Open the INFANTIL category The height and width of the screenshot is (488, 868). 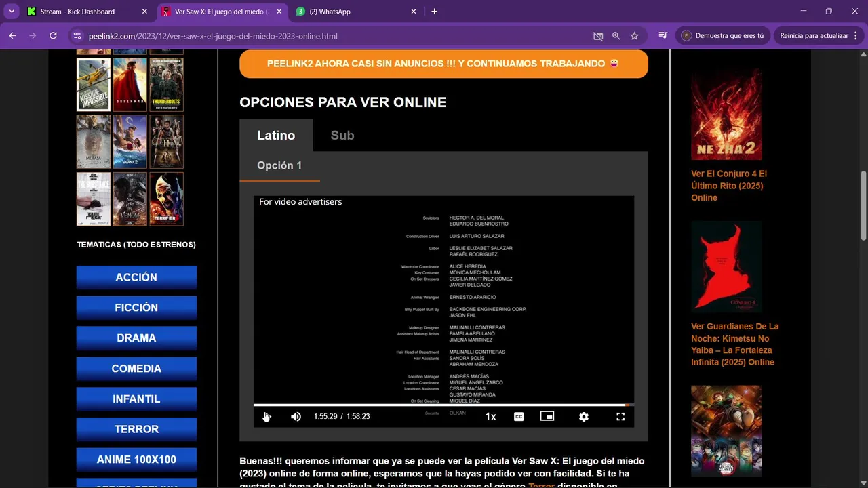(136, 399)
